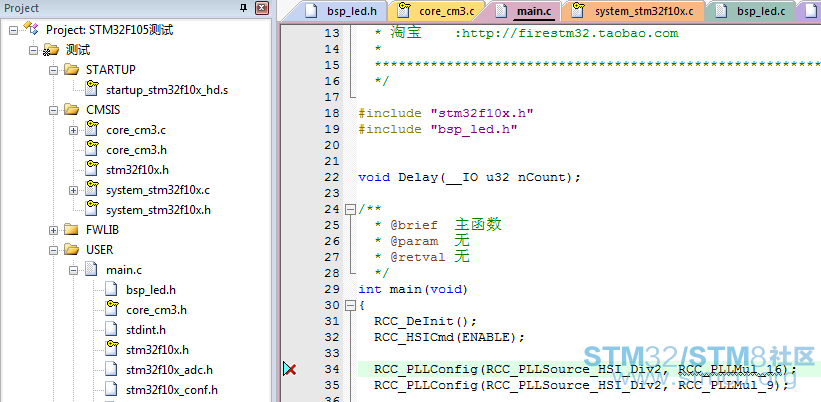Collapse the CMSIS folder
Screen dimensions: 821x402
pos(53,110)
